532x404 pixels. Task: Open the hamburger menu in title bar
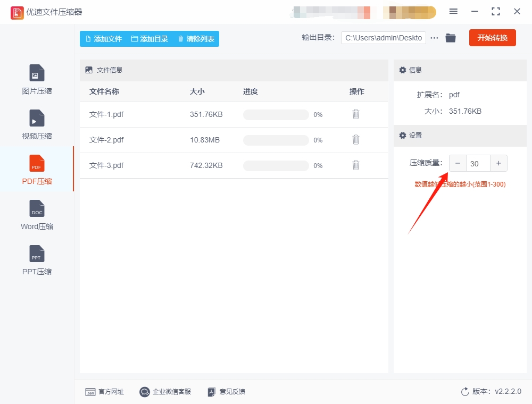[x=453, y=12]
